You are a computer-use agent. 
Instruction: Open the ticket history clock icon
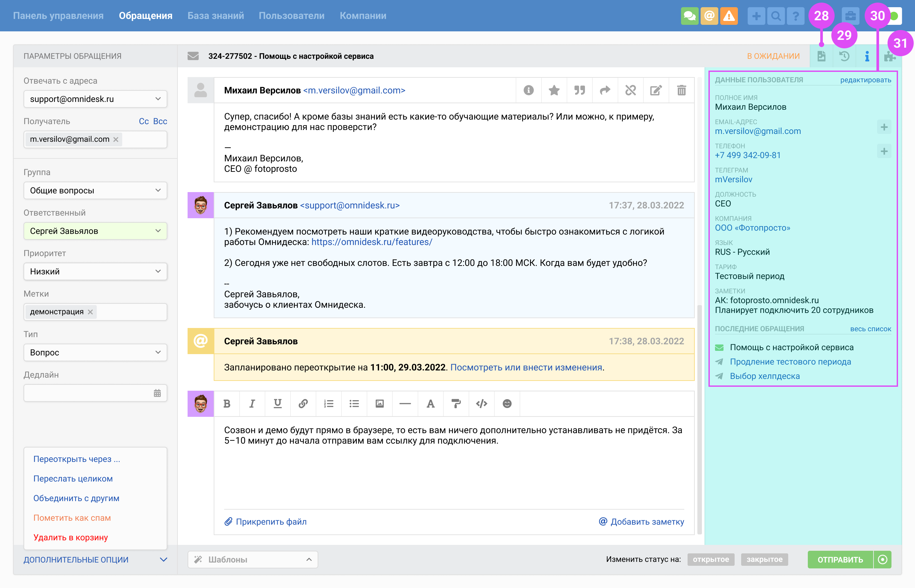tap(844, 57)
